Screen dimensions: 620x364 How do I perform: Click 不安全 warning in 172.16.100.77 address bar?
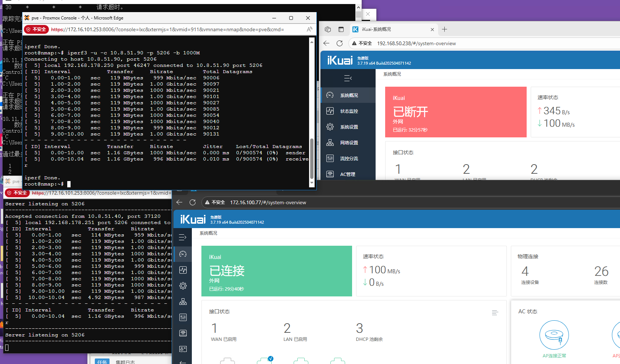(215, 202)
